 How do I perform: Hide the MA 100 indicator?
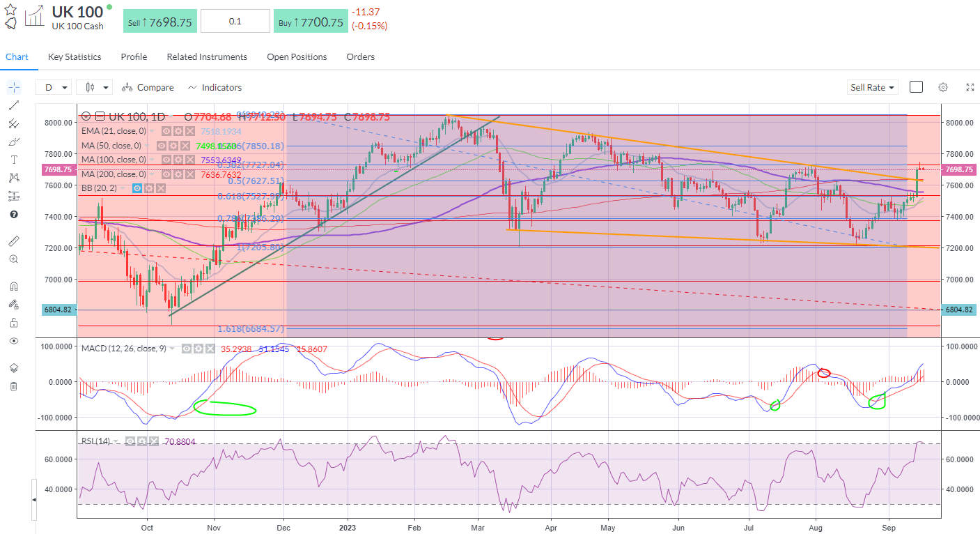tap(166, 160)
